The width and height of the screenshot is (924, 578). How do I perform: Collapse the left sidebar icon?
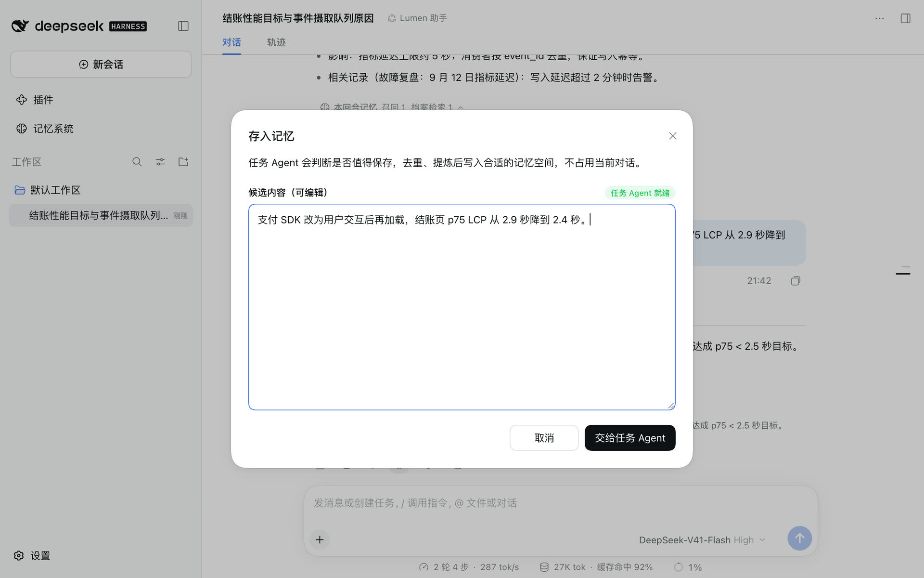coord(183,26)
